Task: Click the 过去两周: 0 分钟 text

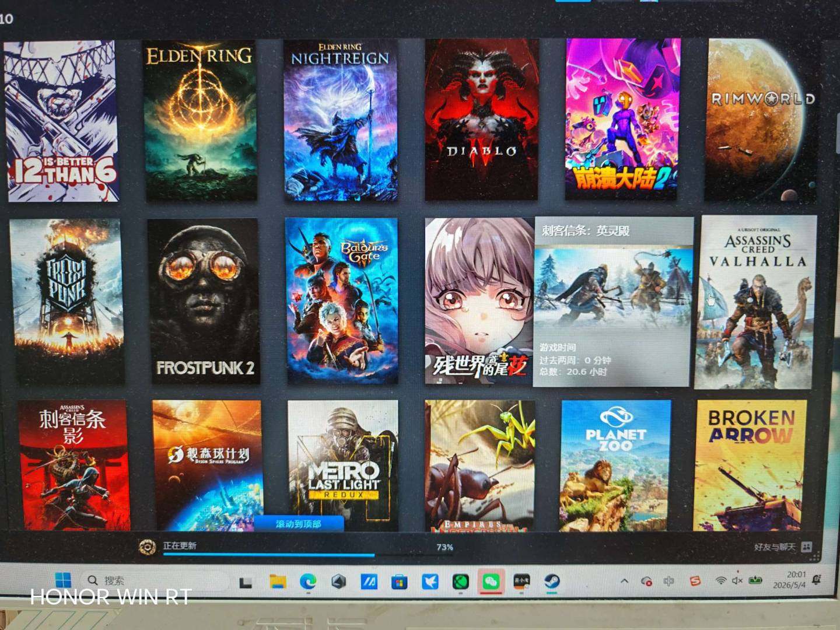Action: (x=575, y=360)
